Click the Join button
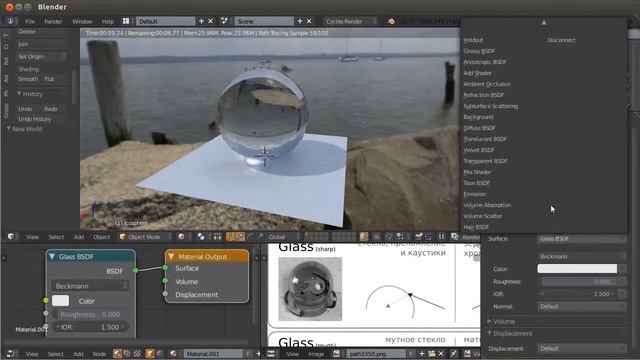640x360 pixels. coord(41,44)
